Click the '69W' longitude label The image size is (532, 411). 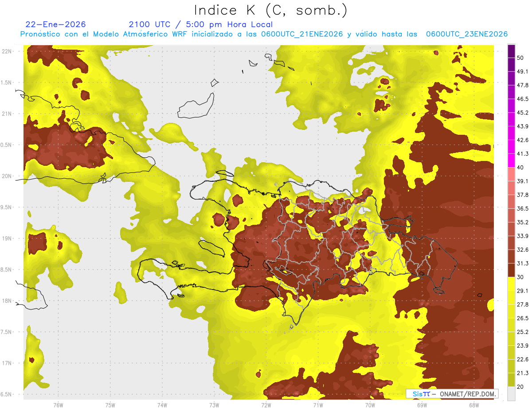click(422, 404)
